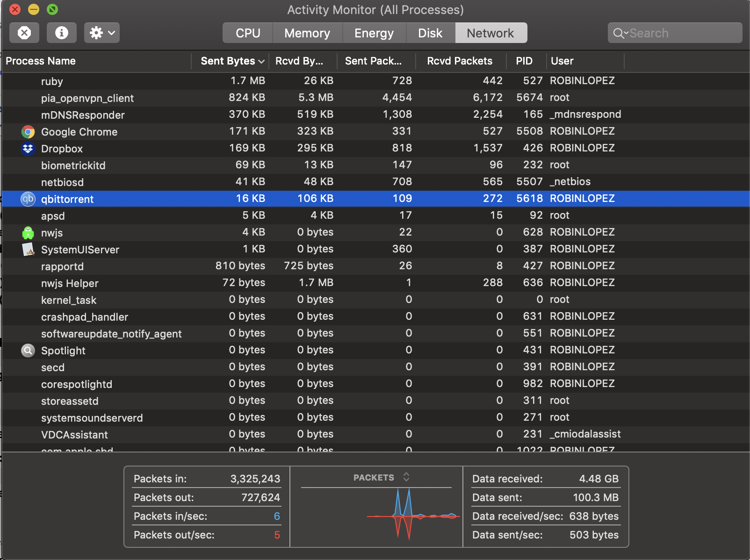
Task: Select the biometrickitd row
Action: 375,165
